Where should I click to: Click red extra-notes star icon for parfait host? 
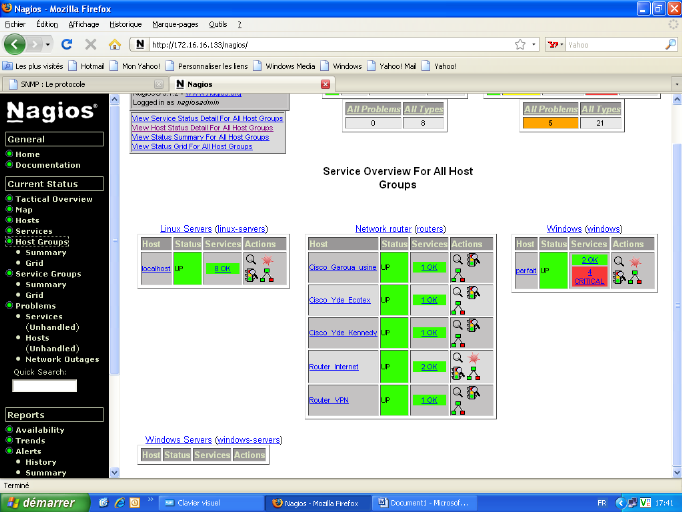coord(635,261)
